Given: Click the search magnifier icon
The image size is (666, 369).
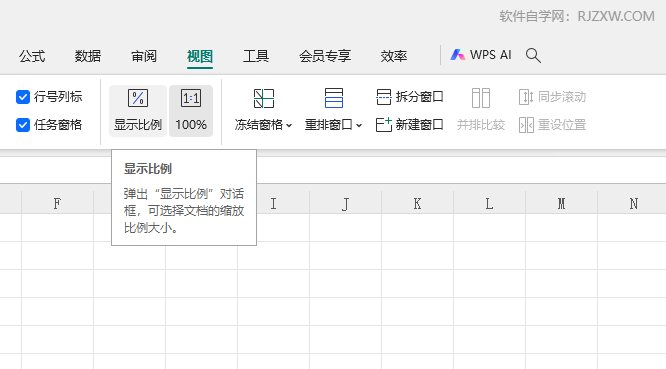Looking at the screenshot, I should 533,56.
